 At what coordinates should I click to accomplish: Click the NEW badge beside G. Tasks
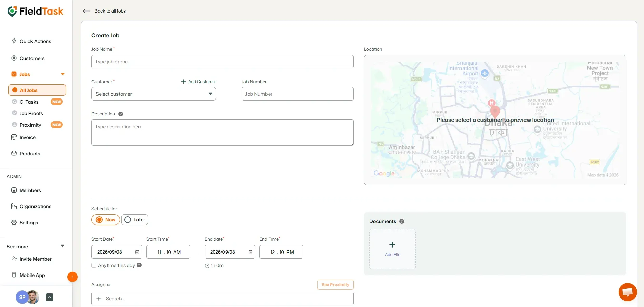57,102
